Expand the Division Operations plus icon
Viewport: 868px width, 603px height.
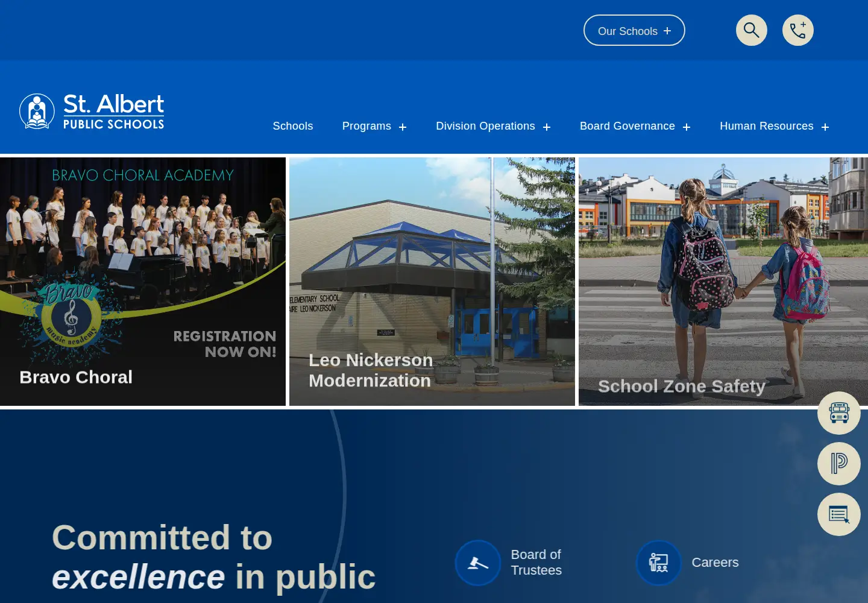click(x=547, y=127)
